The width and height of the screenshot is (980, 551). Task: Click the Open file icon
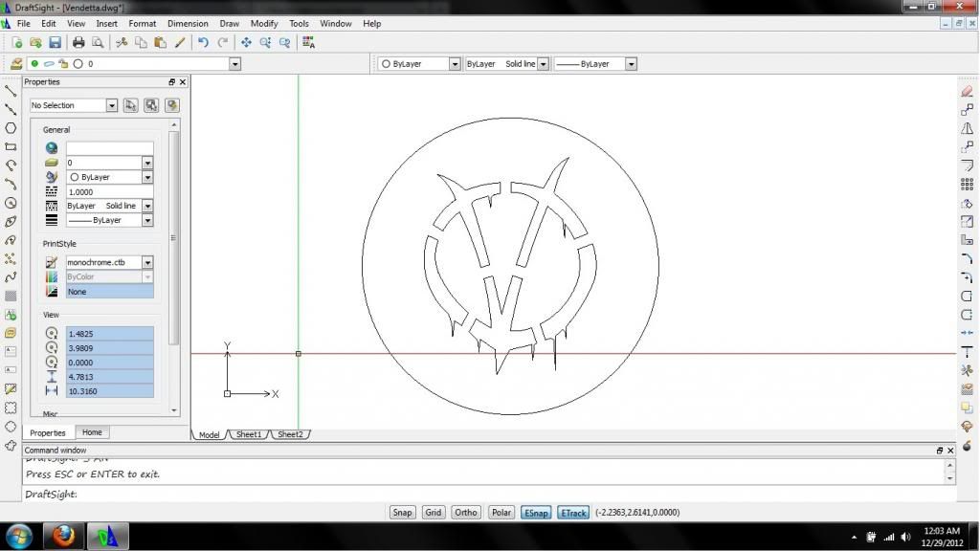click(x=35, y=42)
